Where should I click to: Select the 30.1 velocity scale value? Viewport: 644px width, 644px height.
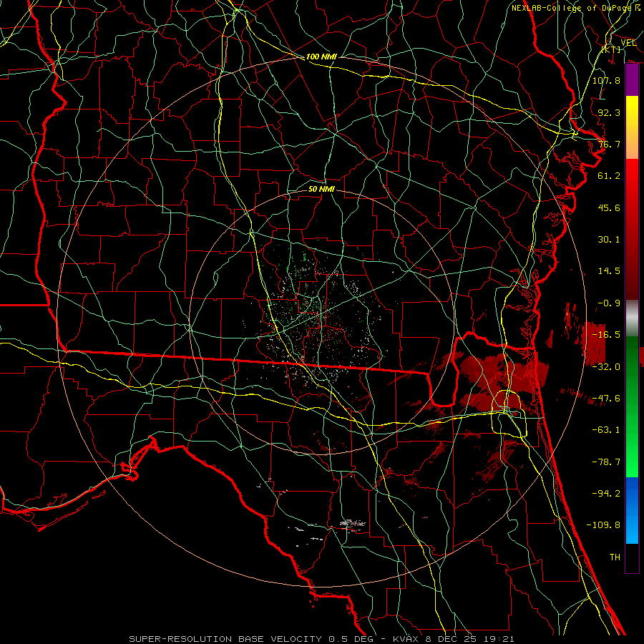click(609, 240)
